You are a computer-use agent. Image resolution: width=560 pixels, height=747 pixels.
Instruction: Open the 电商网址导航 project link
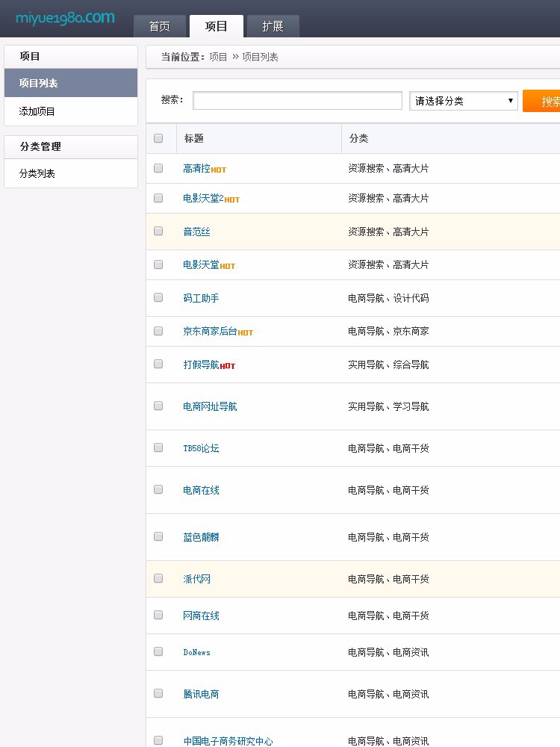click(210, 406)
